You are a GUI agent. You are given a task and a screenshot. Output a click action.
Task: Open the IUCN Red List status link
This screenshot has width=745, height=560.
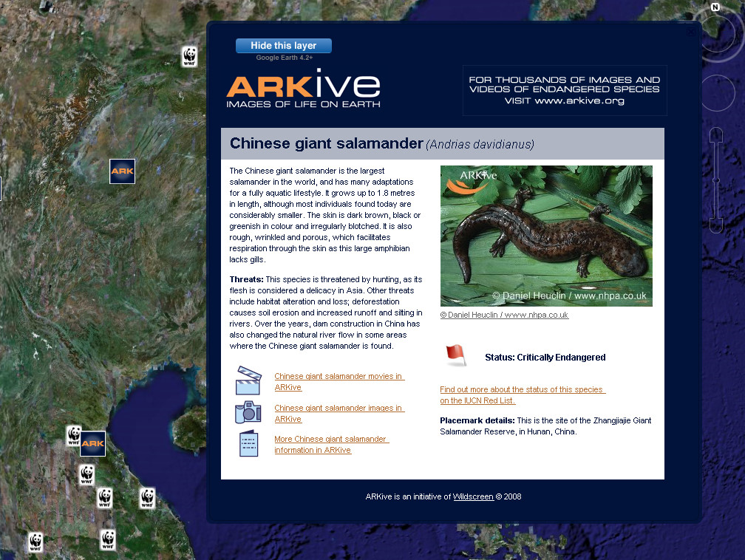click(x=523, y=395)
